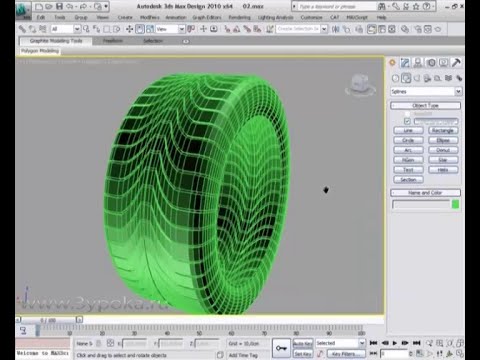Click the Select by Name icon
This screenshot has height=360, width=480.
click(x=96, y=29)
